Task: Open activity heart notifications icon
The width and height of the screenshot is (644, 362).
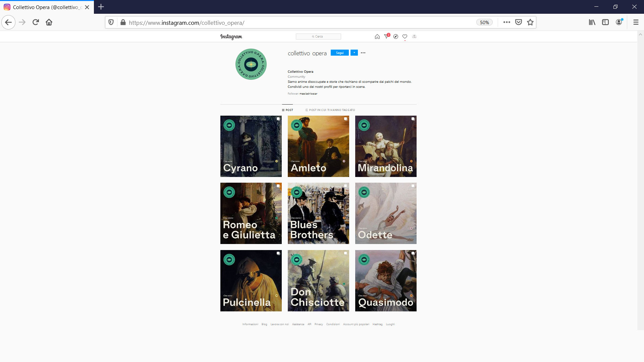Action: [x=405, y=37]
